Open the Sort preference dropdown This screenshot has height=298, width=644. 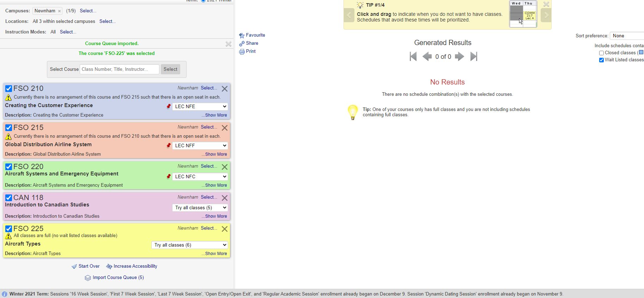(x=627, y=36)
